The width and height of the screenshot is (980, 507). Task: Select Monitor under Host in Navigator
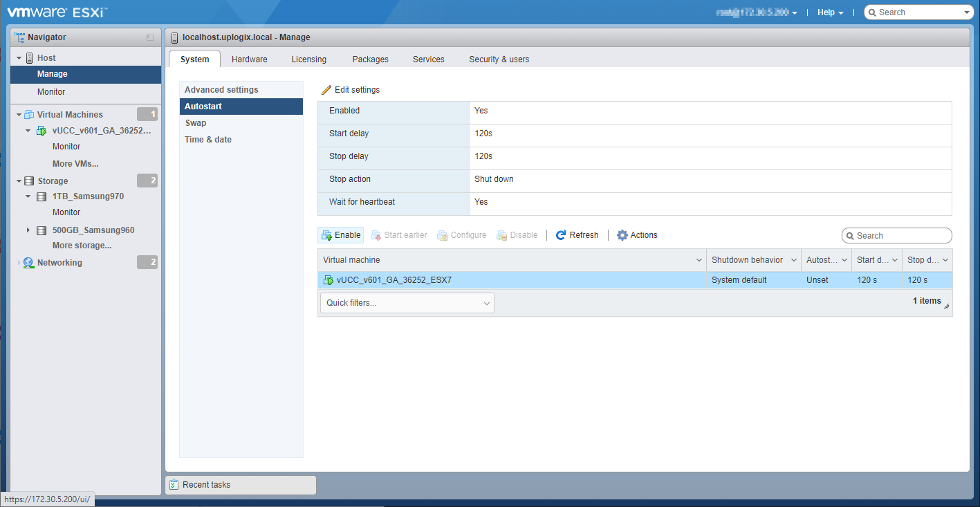tap(51, 92)
